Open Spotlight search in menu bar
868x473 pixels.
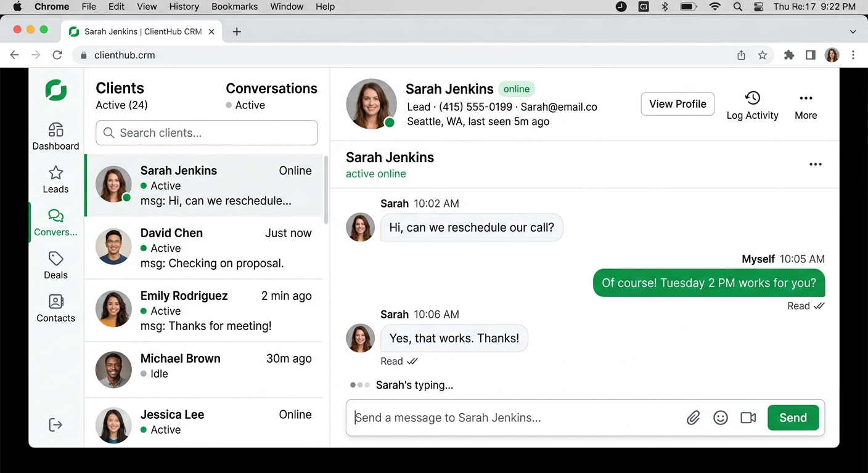(738, 7)
